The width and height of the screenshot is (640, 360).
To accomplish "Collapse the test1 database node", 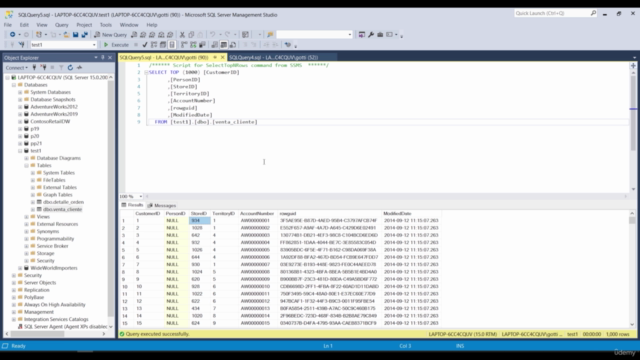I will (20, 151).
